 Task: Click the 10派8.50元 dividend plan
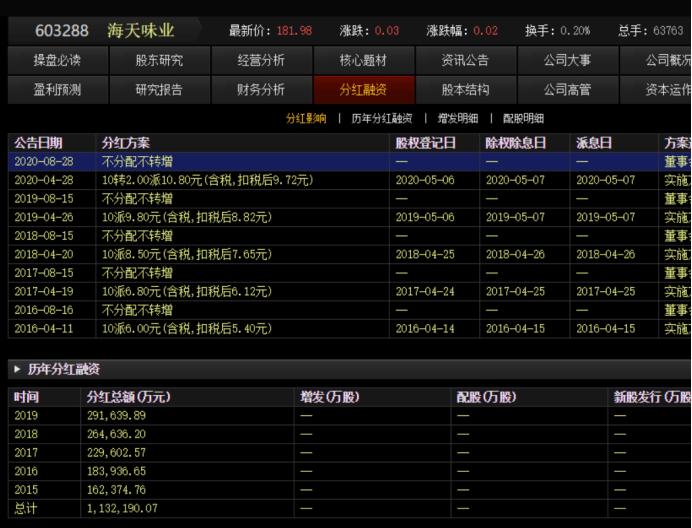pos(187,254)
